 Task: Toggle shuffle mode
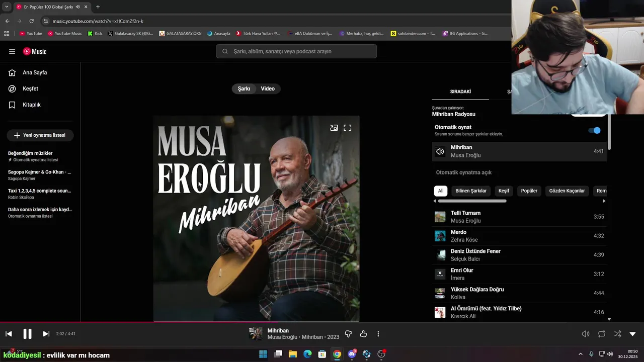(617, 334)
